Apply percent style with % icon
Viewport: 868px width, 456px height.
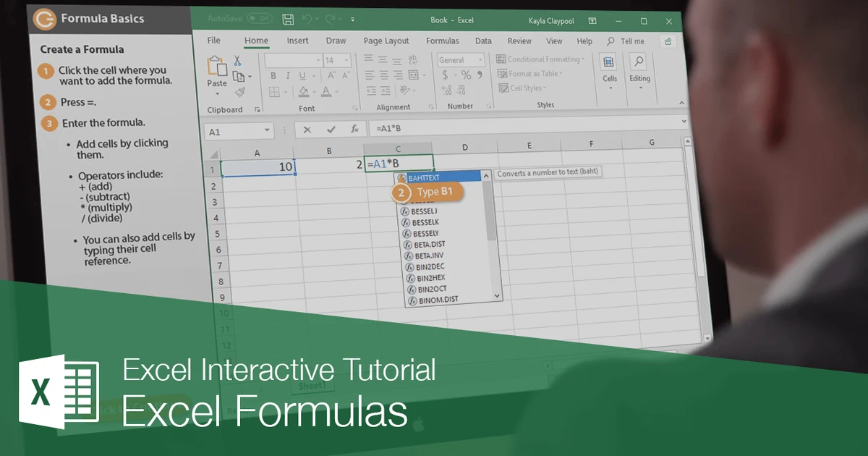click(466, 75)
